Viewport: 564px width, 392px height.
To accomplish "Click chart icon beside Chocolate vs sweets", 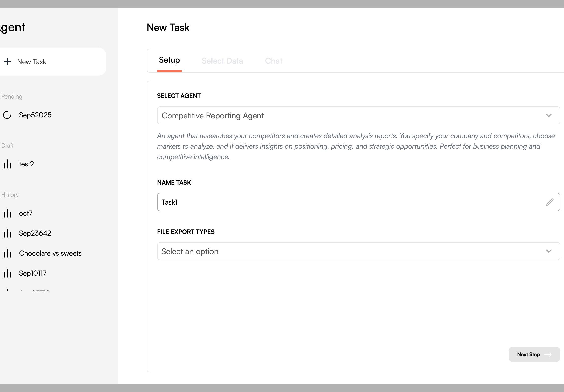I will click(7, 253).
